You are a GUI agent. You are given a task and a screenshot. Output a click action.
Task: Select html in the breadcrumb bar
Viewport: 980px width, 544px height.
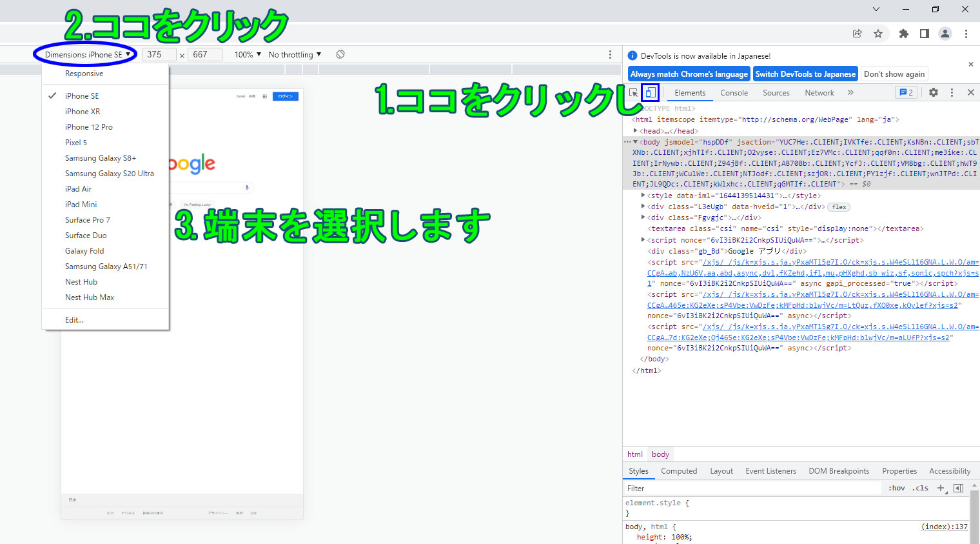(x=635, y=454)
